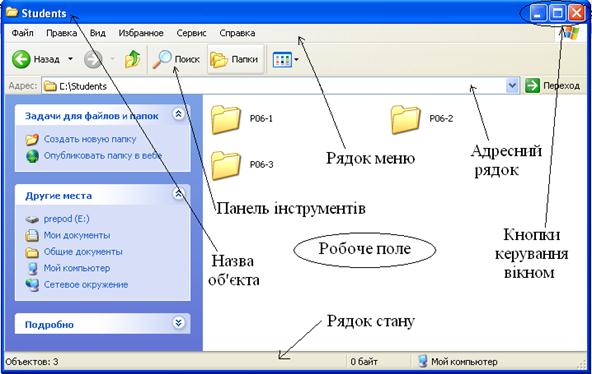Open Мой компьютер sidebar link
The image size is (592, 374).
click(77, 268)
